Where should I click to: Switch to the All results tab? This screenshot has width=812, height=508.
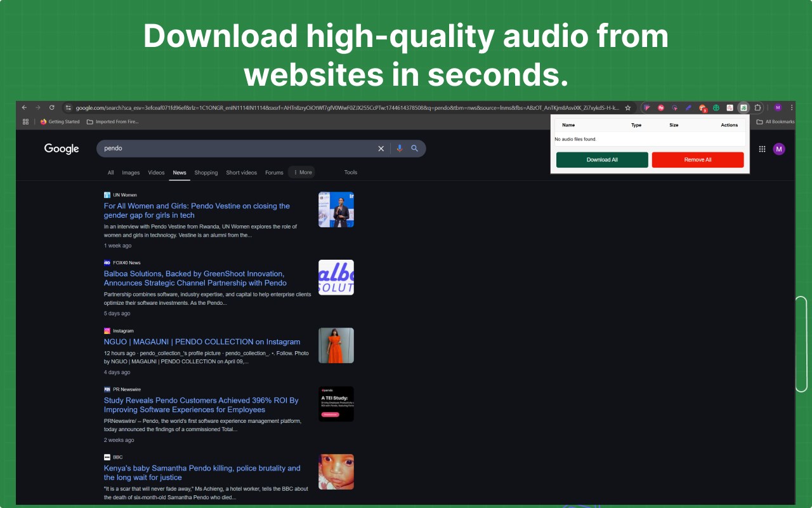click(x=110, y=173)
